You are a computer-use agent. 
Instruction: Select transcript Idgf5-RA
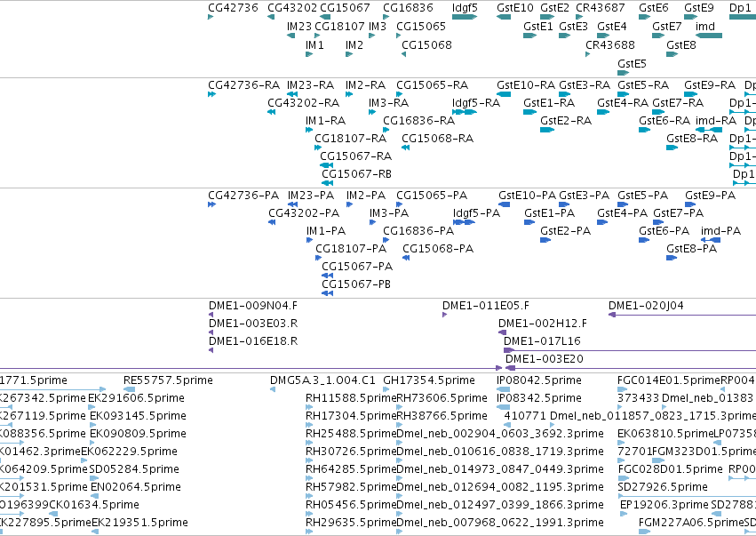pyautogui.click(x=476, y=103)
